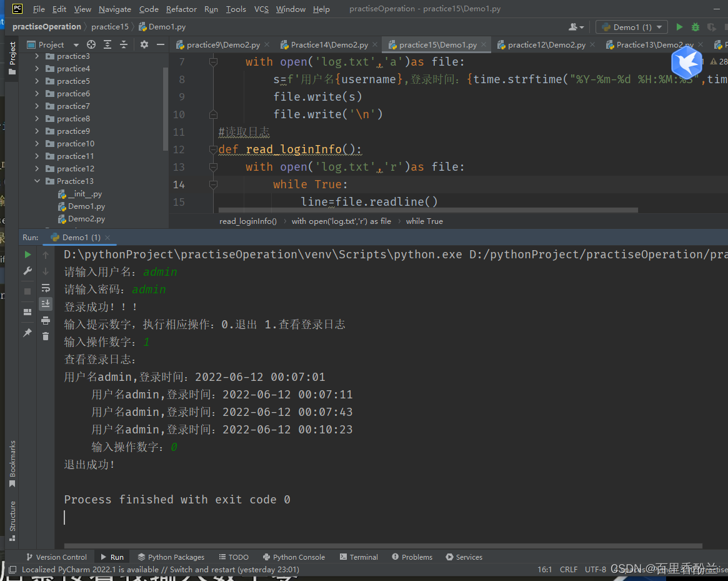The height and width of the screenshot is (581, 728).
Task: Run Demo1 with the green play icon in toolbar
Action: (679, 27)
